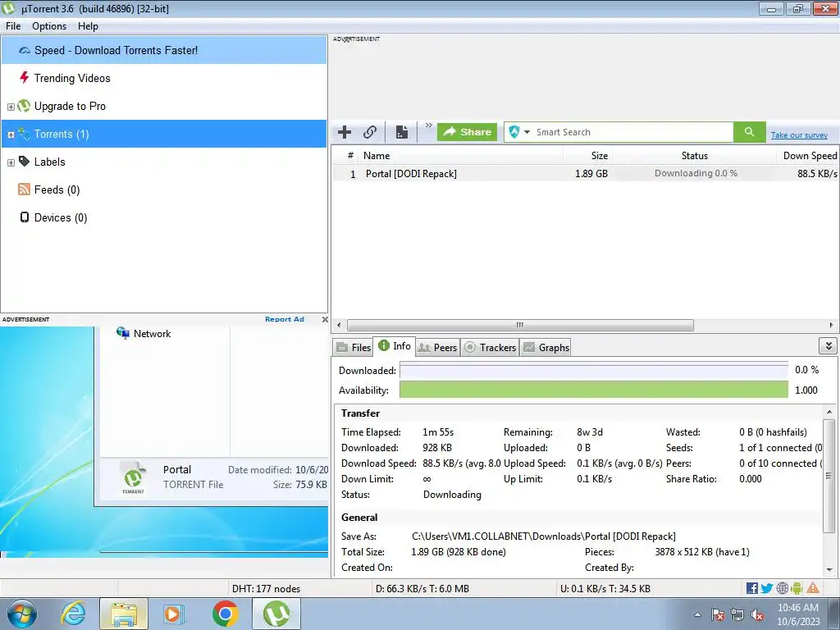The height and width of the screenshot is (630, 840).
Task: Open Windows Media Player from the taskbar
Action: pyautogui.click(x=174, y=614)
